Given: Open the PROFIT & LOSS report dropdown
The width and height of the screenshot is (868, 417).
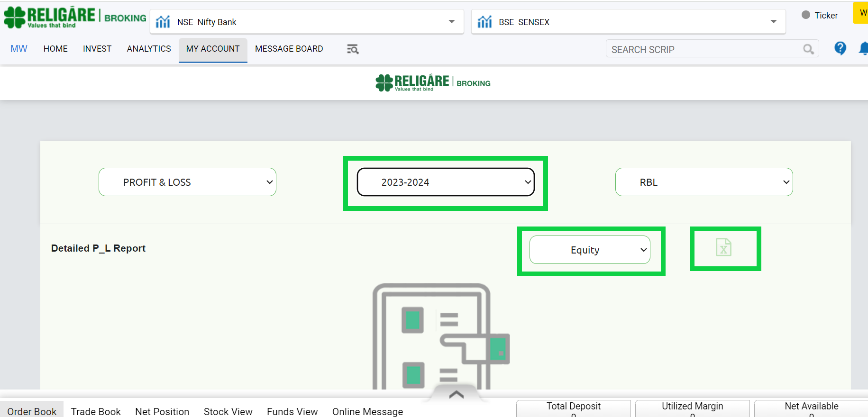Looking at the screenshot, I should pyautogui.click(x=187, y=182).
